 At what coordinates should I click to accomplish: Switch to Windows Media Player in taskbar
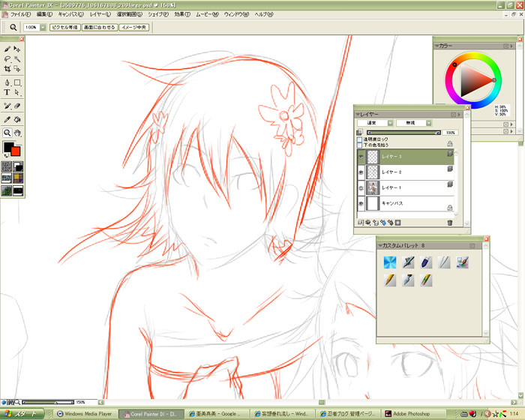[x=84, y=414]
